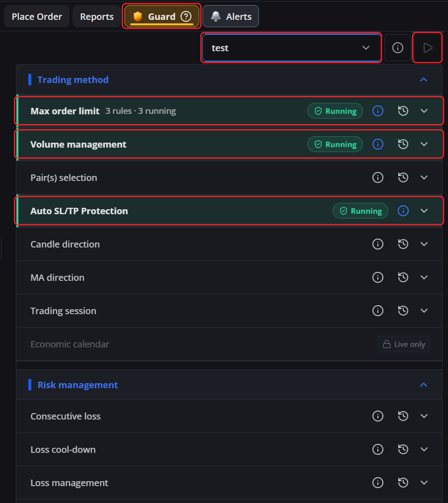Show info for Auto SL/TP Protection

(x=403, y=211)
